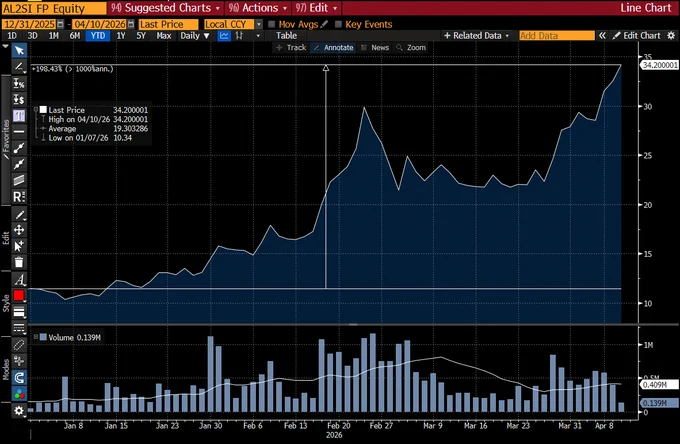Viewport: 680px width, 444px height.
Task: Click the Table view button
Action: point(287,36)
